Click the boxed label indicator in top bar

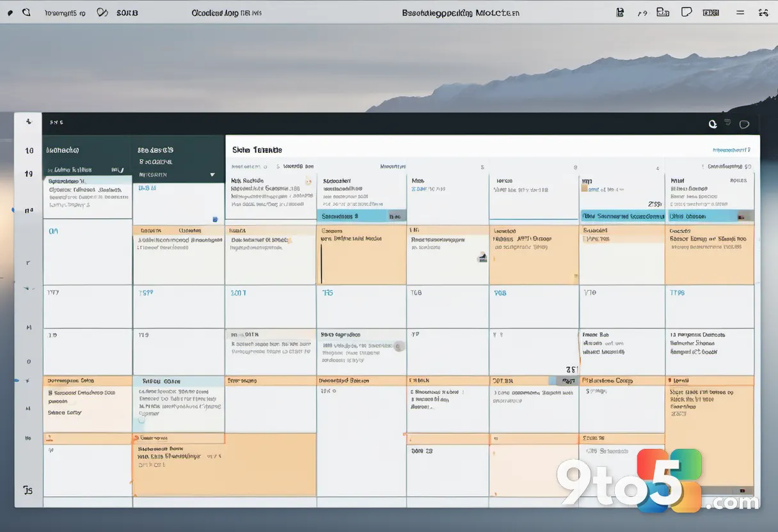(710, 13)
